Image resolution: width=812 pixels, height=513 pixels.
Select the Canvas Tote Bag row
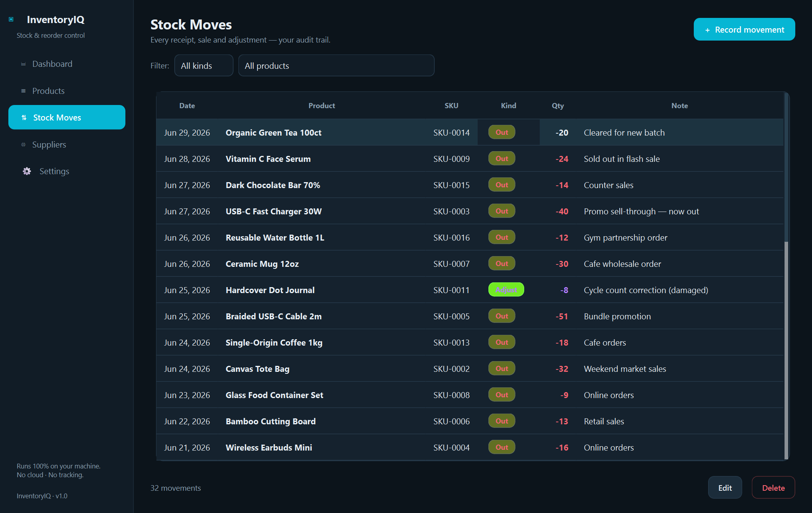470,369
